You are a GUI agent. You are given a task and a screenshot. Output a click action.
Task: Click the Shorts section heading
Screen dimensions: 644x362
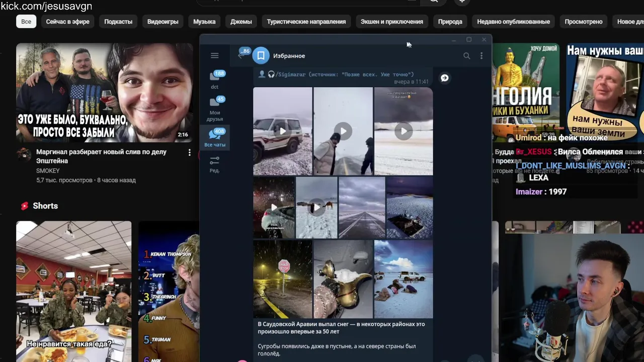pyautogui.click(x=45, y=206)
